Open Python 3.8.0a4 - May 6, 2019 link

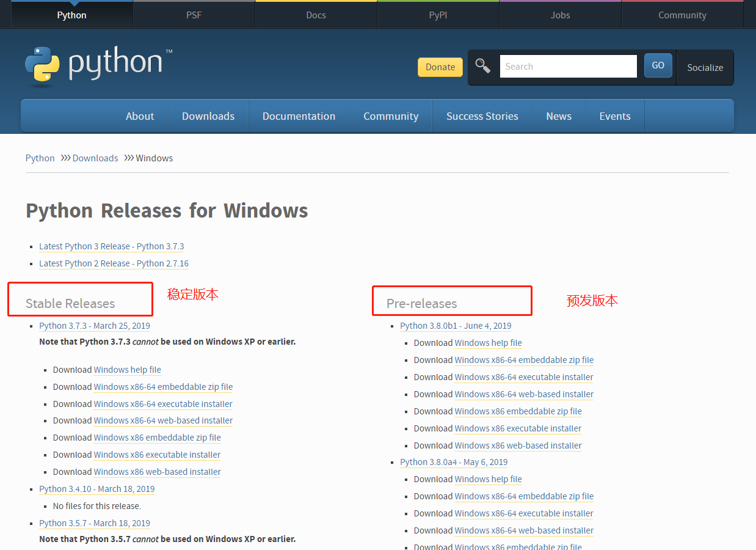pyautogui.click(x=454, y=462)
